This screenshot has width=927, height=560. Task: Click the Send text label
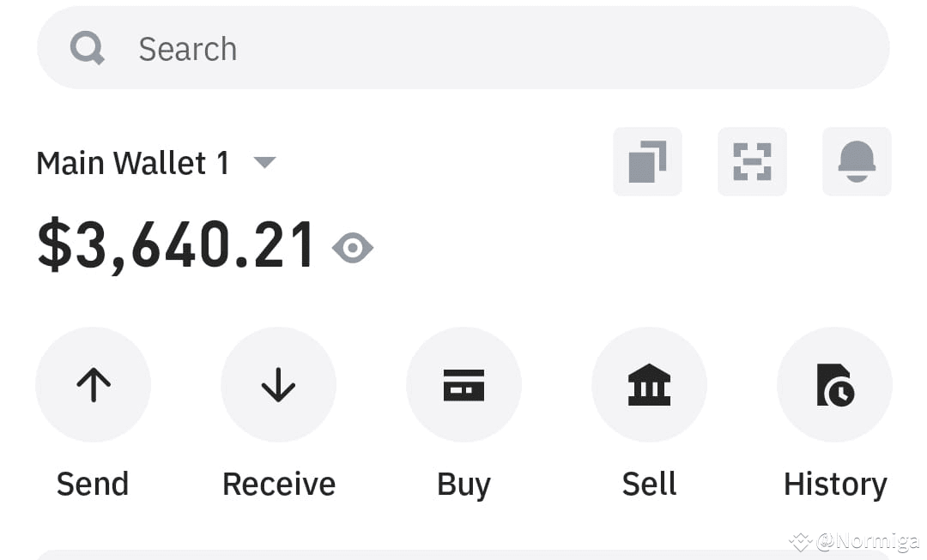click(x=93, y=484)
